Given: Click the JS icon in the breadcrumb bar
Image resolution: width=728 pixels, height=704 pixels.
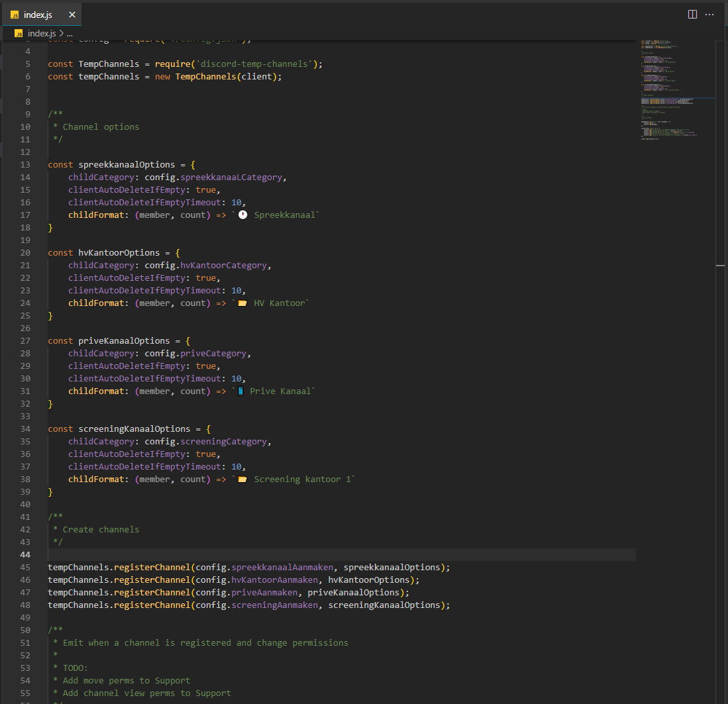Looking at the screenshot, I should (19, 33).
